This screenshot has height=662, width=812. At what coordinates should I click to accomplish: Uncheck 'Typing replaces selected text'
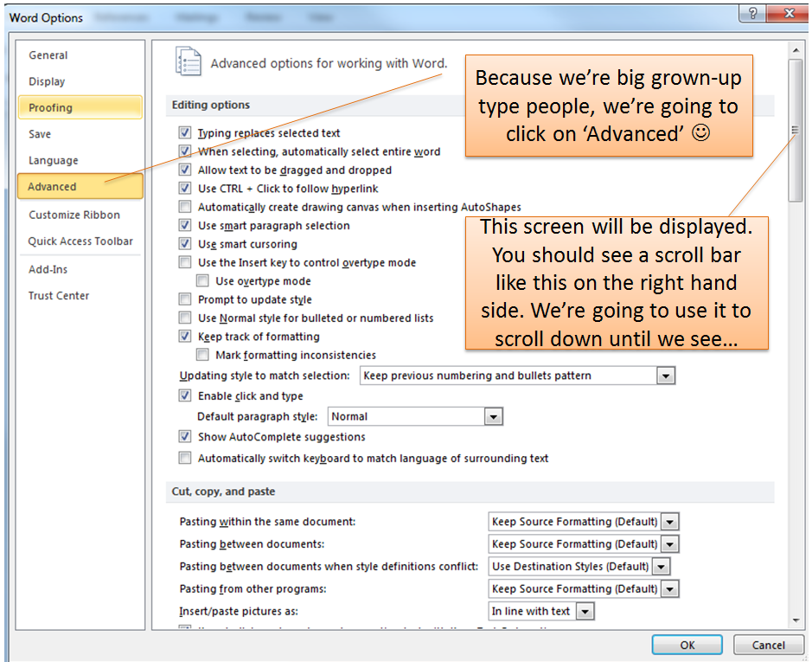185,133
